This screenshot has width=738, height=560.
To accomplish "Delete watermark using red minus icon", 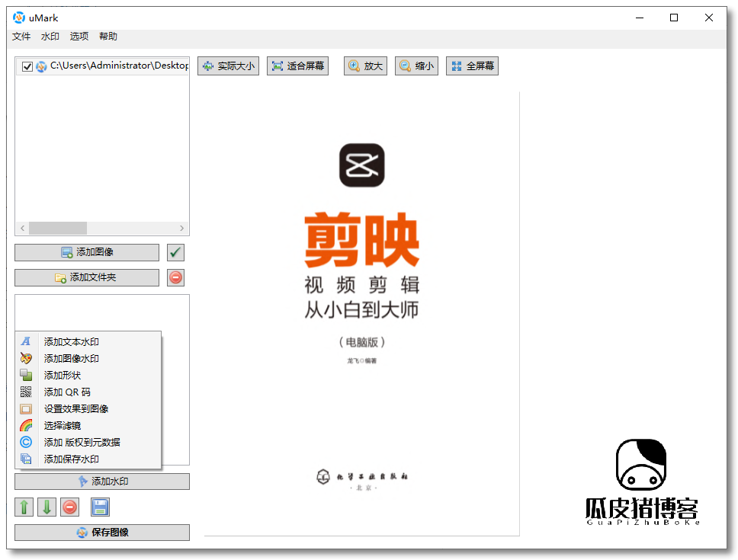I will tap(69, 507).
